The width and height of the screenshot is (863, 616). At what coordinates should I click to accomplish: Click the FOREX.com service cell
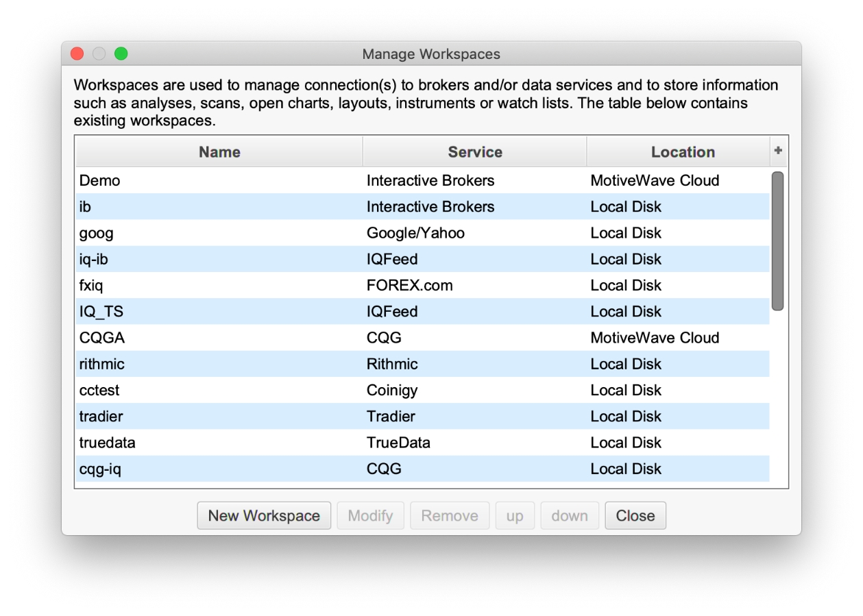click(410, 285)
